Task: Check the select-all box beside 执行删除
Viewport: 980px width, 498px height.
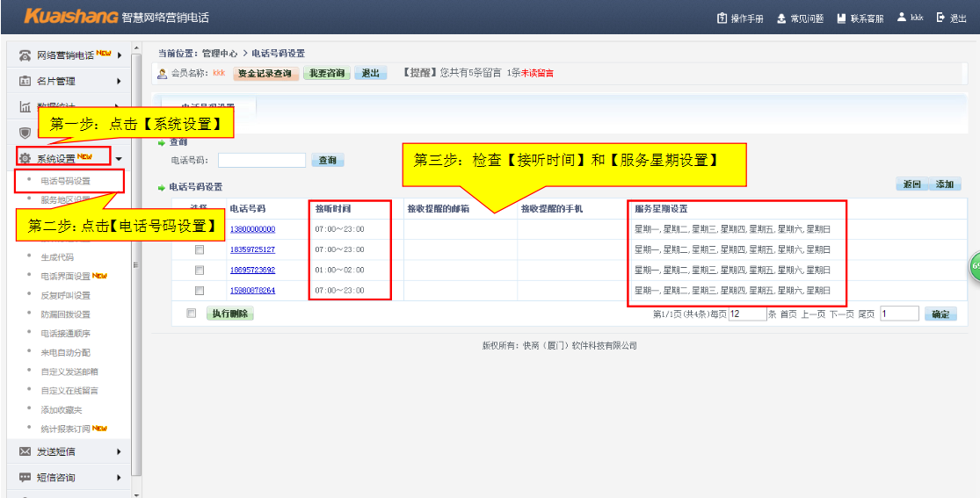Action: click(192, 313)
